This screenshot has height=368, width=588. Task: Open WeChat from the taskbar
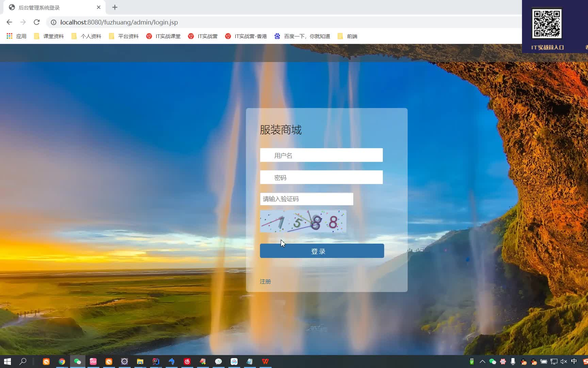[78, 361]
